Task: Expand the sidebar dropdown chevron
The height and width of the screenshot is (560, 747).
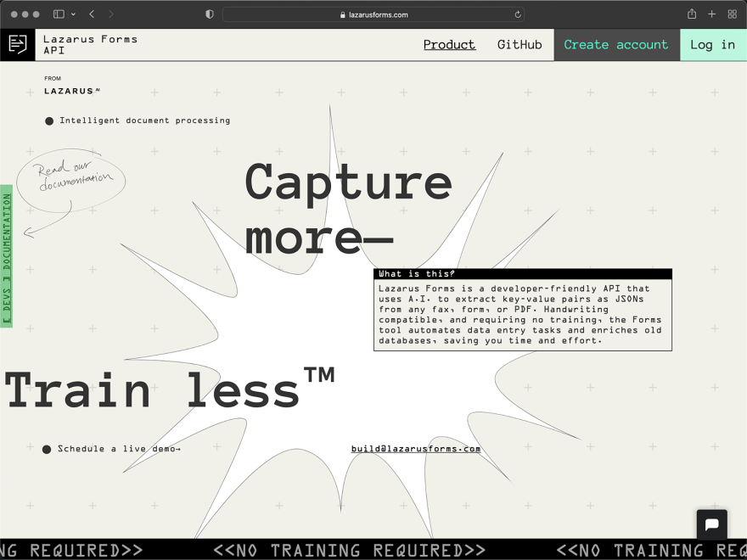Action: pyautogui.click(x=73, y=14)
